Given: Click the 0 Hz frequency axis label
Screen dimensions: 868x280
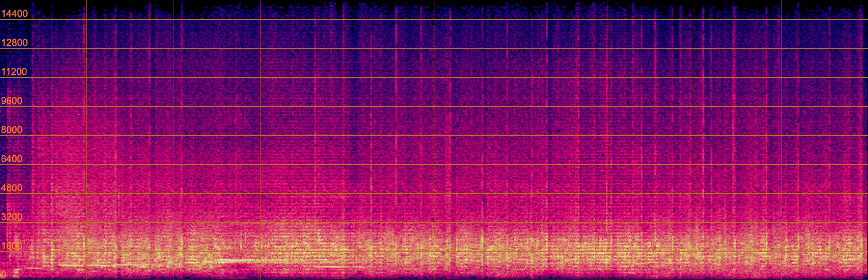Looking at the screenshot, I should tap(3, 275).
